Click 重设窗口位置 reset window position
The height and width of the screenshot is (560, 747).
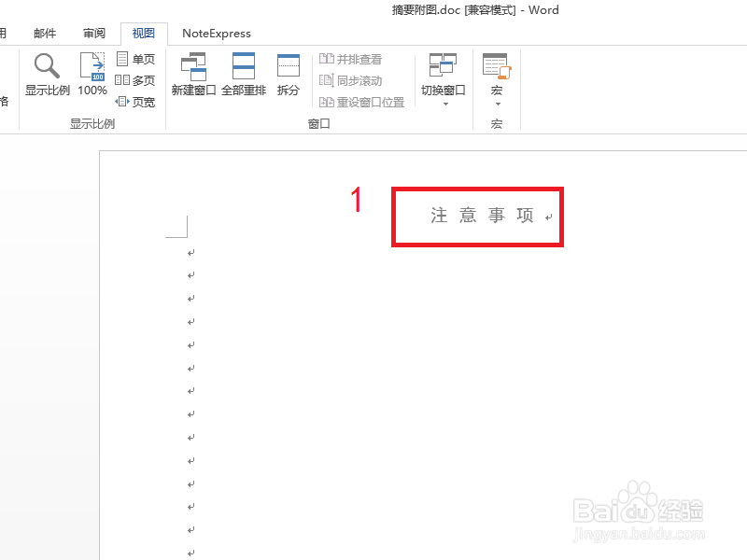tap(361, 102)
